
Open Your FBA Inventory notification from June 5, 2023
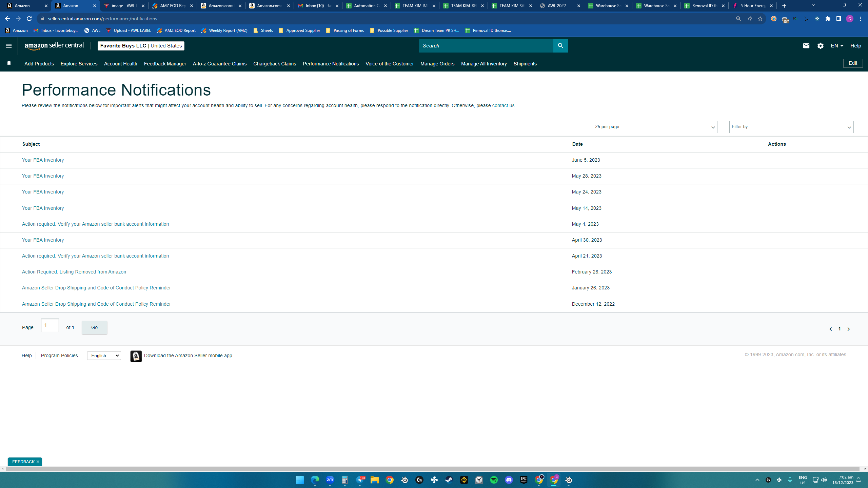tap(43, 160)
